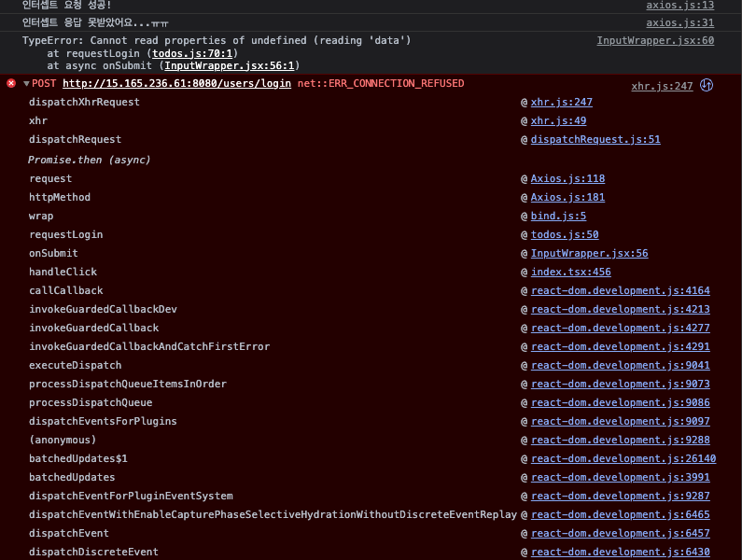Open the InputWrapper.jsx:60 source link
742x560 pixels.
655,41
